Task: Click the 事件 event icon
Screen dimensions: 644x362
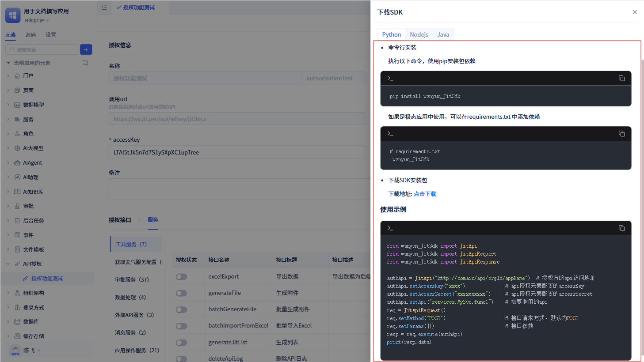Action: tap(17, 235)
